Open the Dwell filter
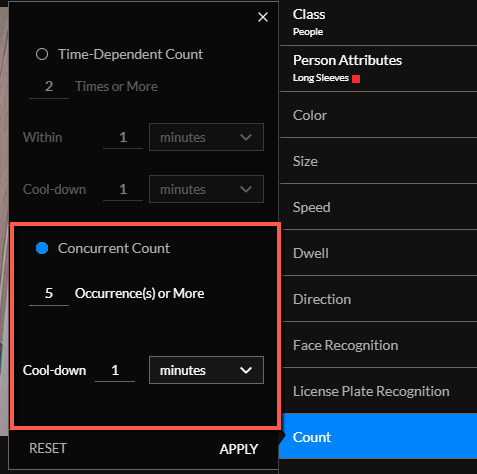 pyautogui.click(x=378, y=253)
